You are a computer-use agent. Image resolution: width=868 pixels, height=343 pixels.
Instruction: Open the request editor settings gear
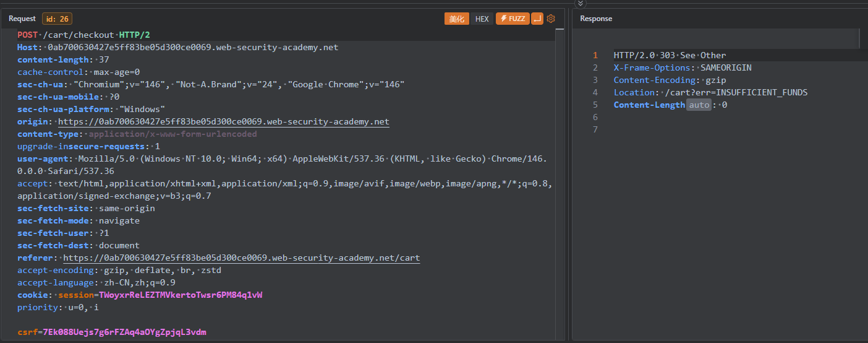click(x=551, y=19)
